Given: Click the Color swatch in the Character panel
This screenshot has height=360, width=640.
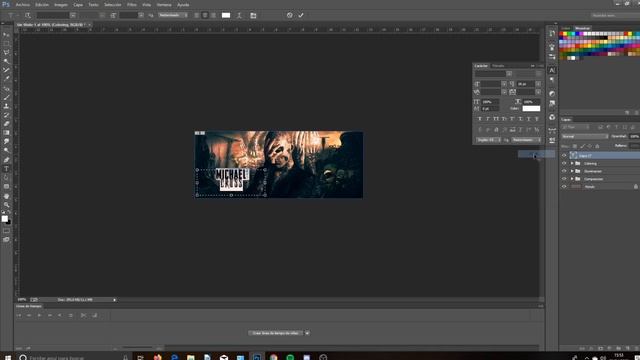Looking at the screenshot, I should 531,109.
